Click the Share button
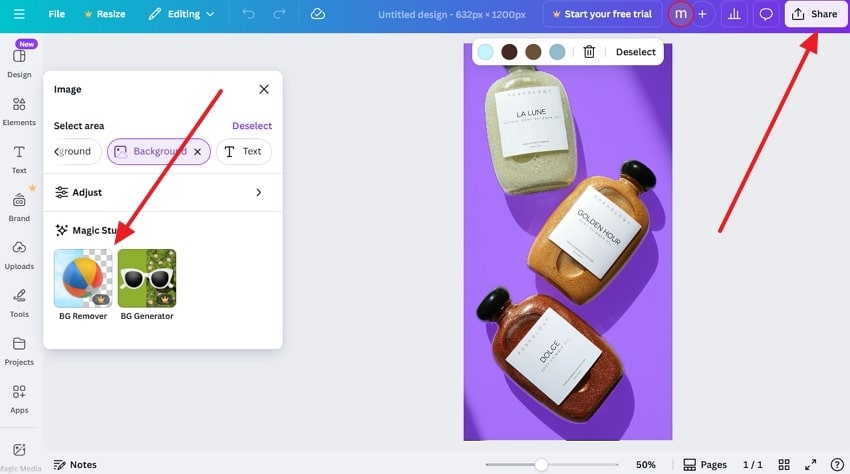Viewport: 850px width, 474px height. (x=815, y=14)
